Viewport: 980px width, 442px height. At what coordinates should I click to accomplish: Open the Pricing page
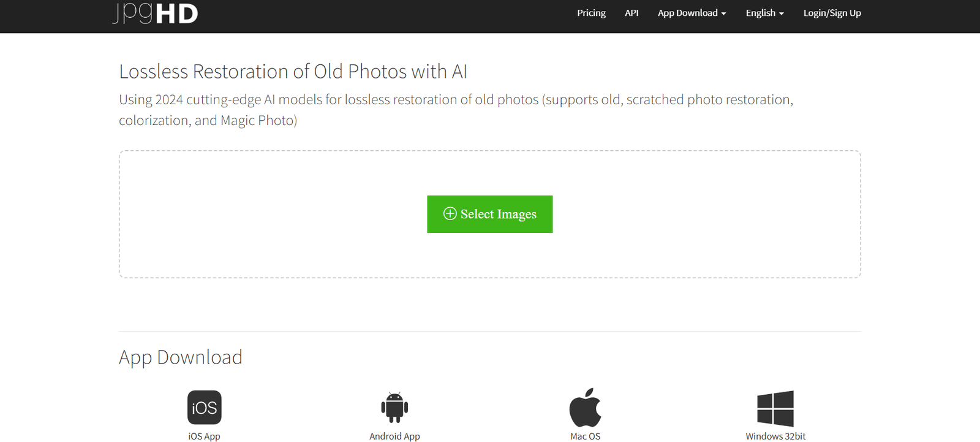(591, 13)
